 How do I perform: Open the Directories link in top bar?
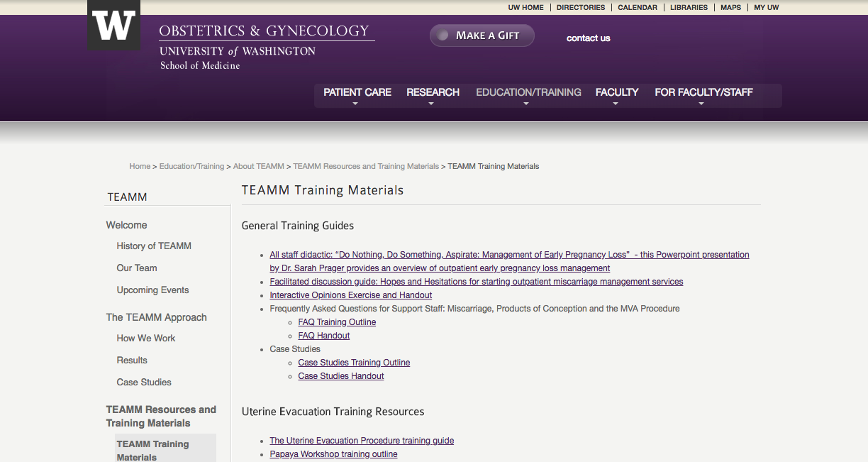(x=581, y=7)
